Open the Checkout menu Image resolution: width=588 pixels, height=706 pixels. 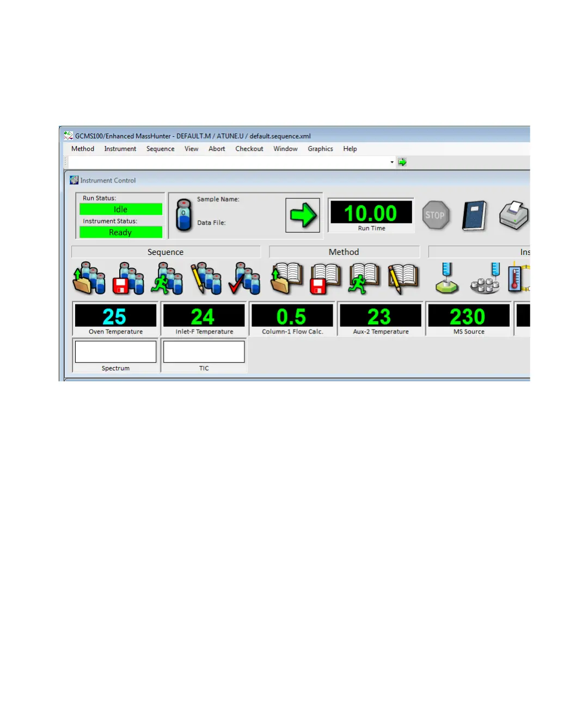[x=249, y=149]
